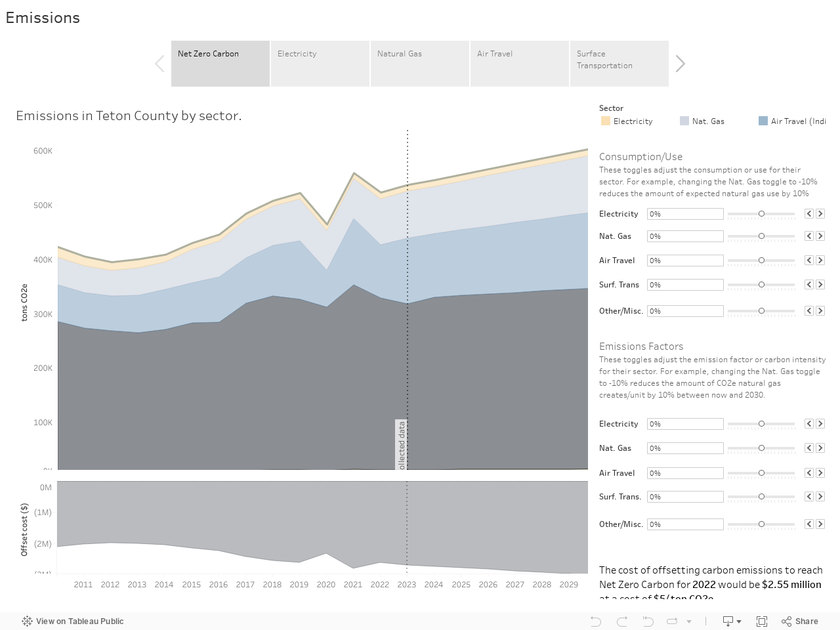Viewport: 840px width, 630px height.
Task: Decrease Consumption Nat. Gas with left arrow
Action: click(809, 236)
